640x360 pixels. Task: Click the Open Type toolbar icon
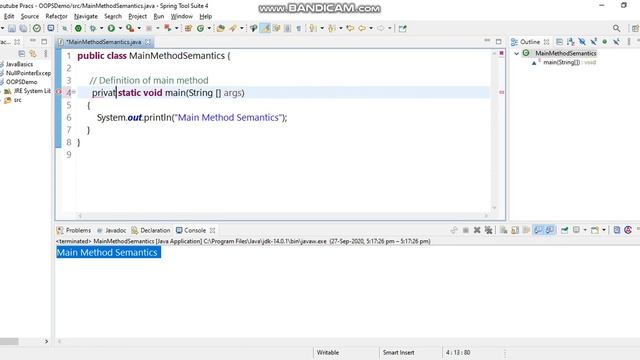(x=221, y=28)
